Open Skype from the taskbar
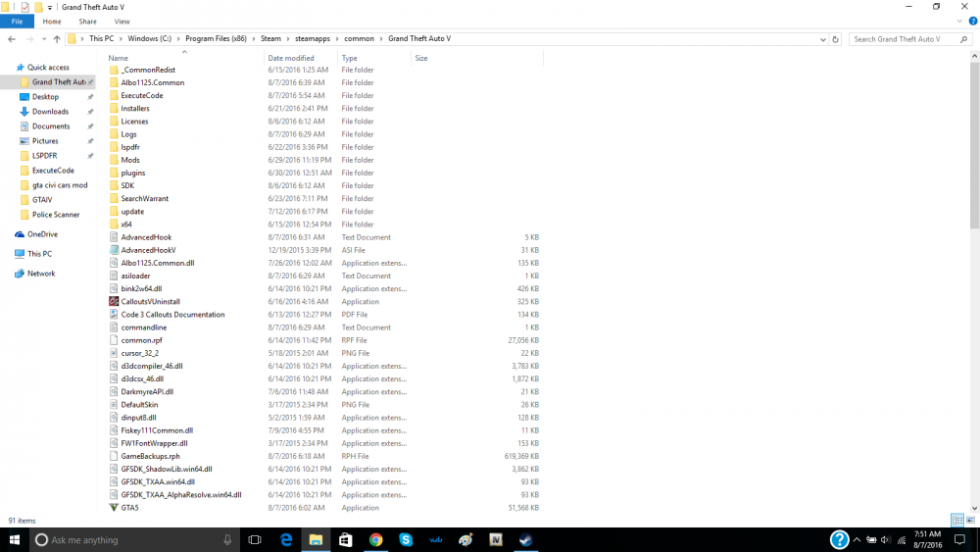Viewport: 980px width, 552px height. pyautogui.click(x=406, y=539)
